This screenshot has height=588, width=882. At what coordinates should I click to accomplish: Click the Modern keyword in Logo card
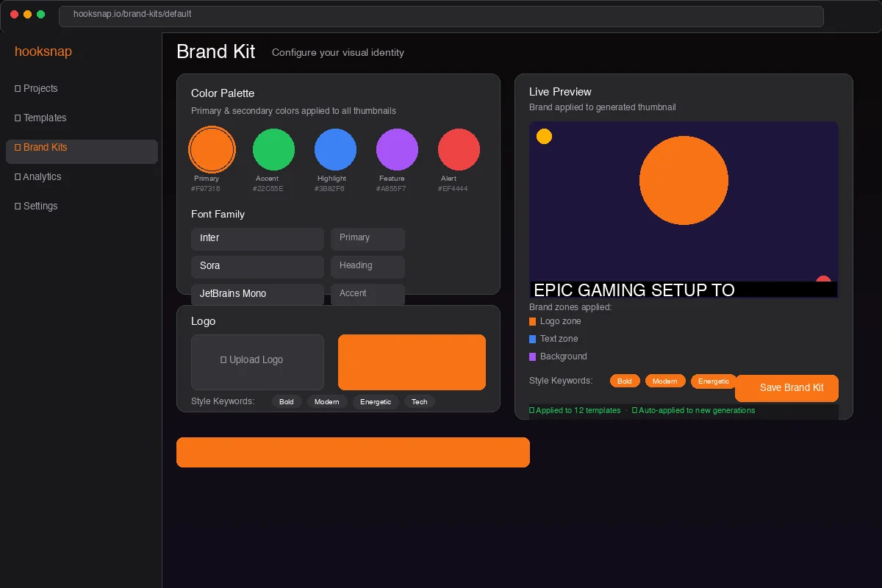[327, 402]
